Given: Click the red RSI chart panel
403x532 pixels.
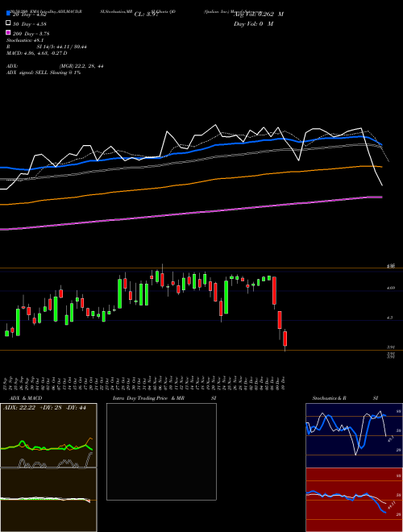Looking at the screenshot, I should tap(354, 500).
